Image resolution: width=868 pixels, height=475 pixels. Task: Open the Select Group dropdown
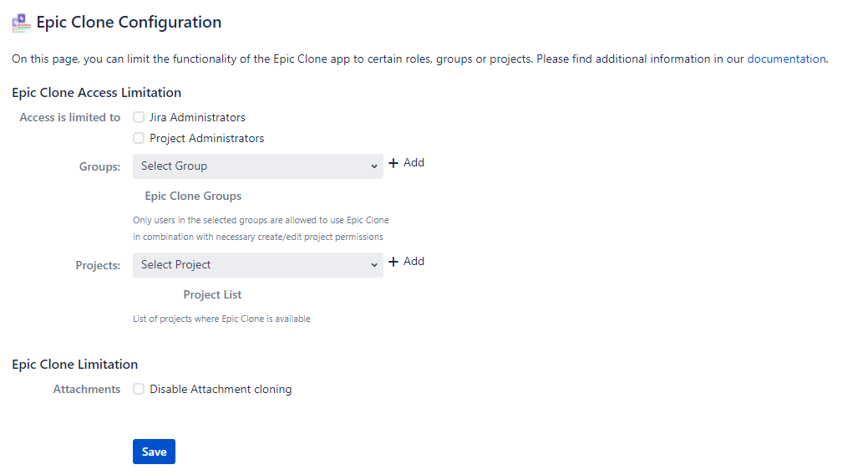click(x=251, y=166)
